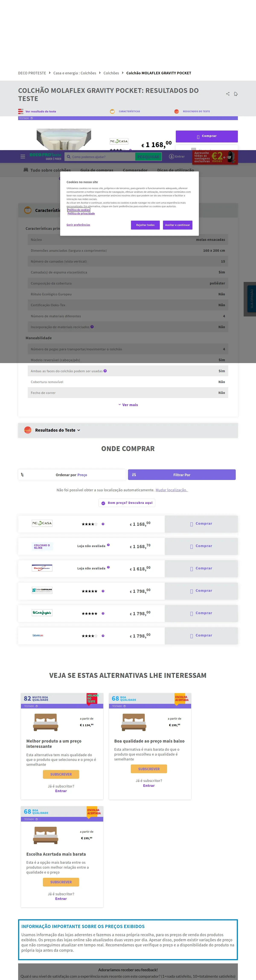This screenshot has width=256, height=980.
Task: Click the Características circular icon at page top
Action: pos(112,111)
